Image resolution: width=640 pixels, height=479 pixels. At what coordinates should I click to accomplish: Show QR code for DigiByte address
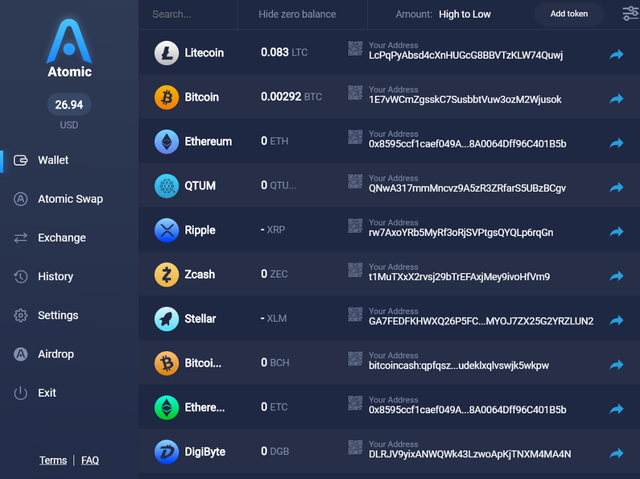pos(355,447)
